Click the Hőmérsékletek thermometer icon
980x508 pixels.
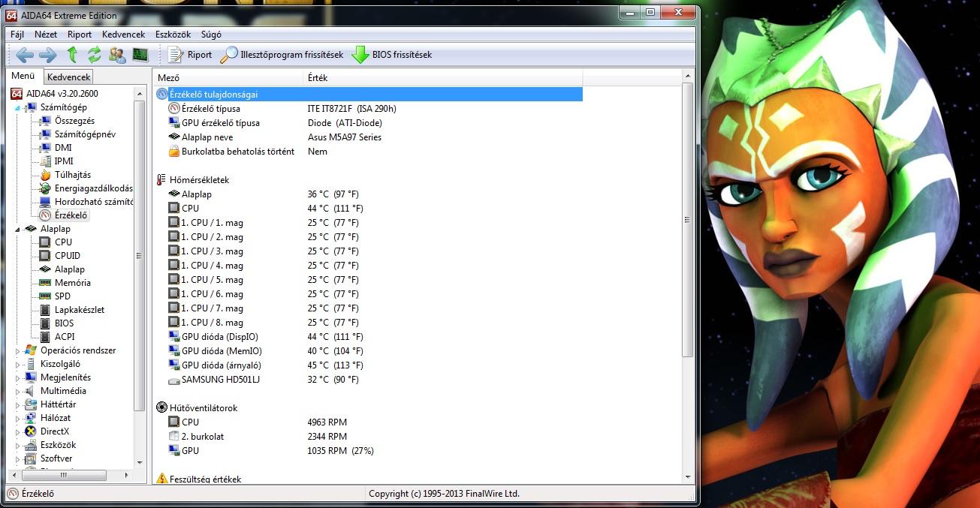(161, 180)
